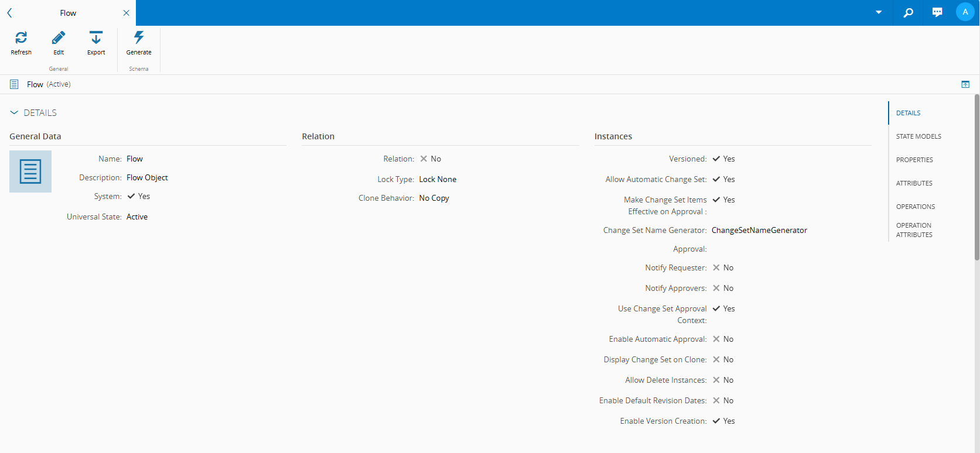
Task: Click Display Change Set on Clone indicator
Action: click(x=716, y=359)
